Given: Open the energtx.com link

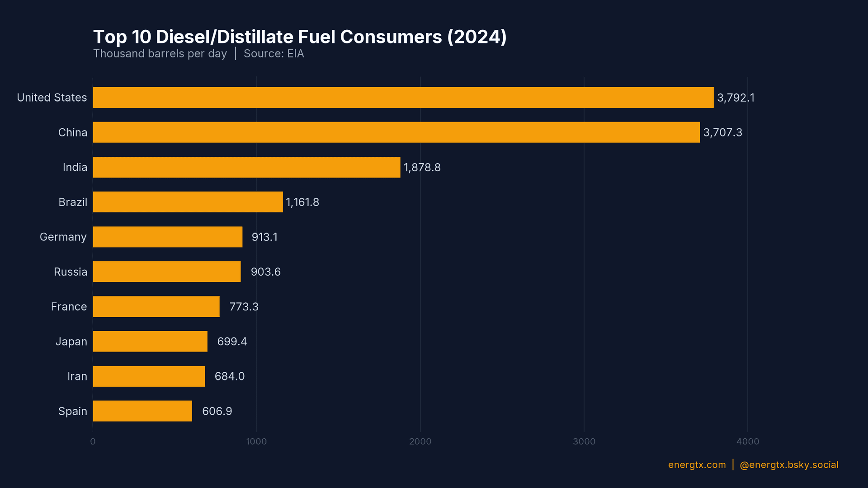Looking at the screenshot, I should tap(696, 465).
